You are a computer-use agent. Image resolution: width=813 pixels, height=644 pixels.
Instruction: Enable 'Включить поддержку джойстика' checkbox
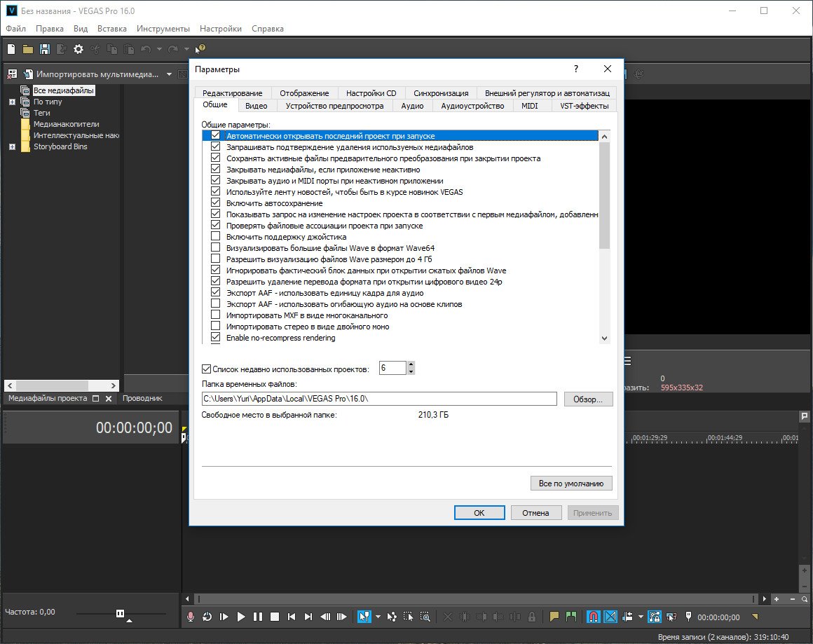click(x=216, y=237)
